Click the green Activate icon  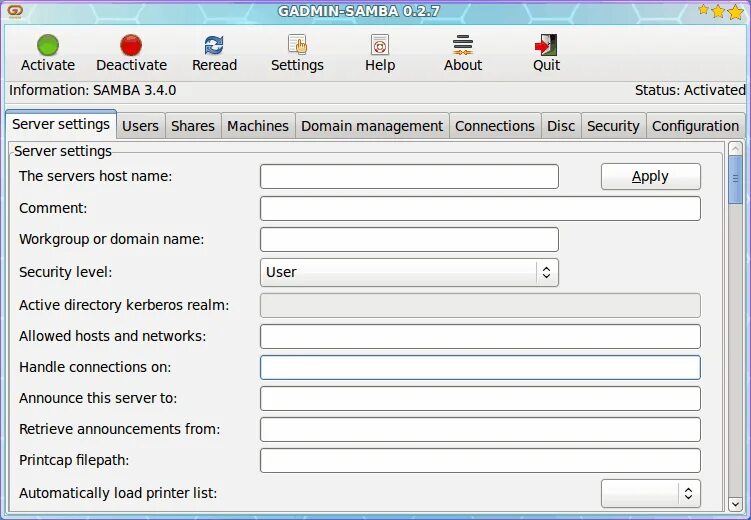48,45
